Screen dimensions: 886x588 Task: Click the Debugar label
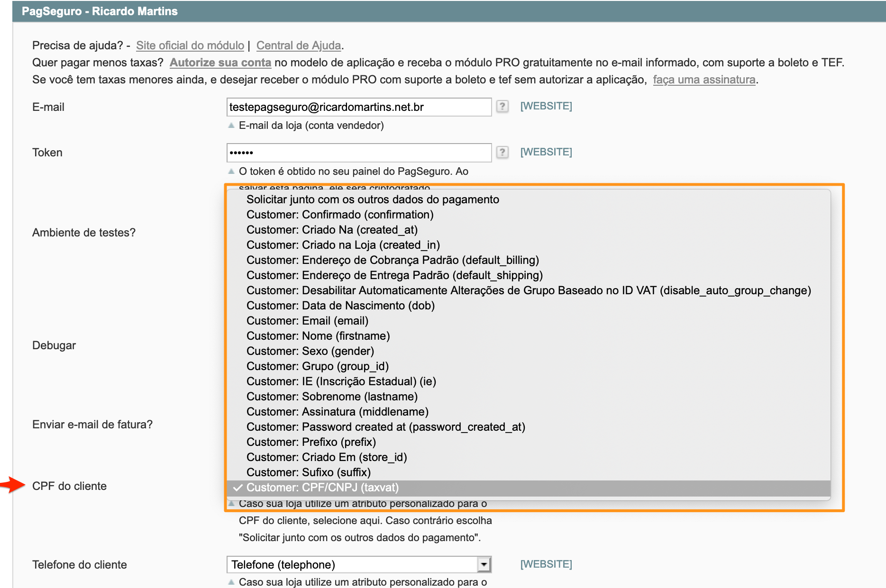(x=54, y=345)
